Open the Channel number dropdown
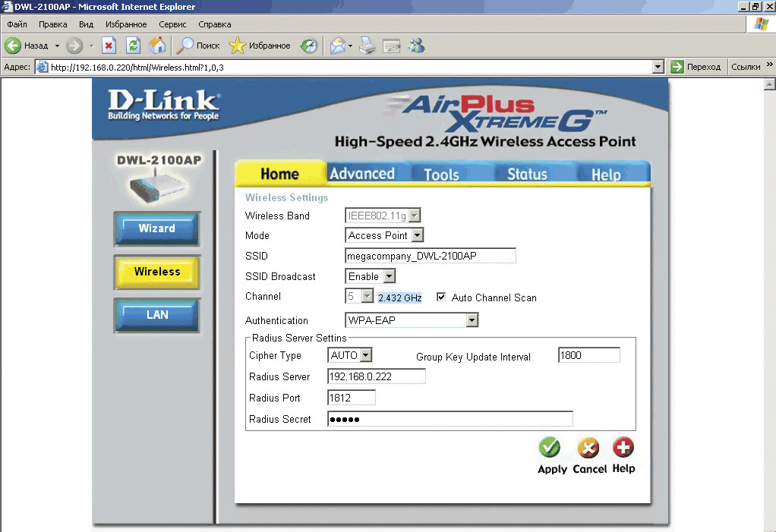 359,296
